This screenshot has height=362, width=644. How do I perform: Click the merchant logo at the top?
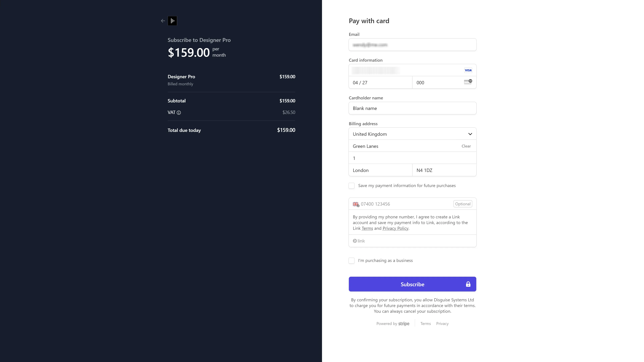click(172, 21)
